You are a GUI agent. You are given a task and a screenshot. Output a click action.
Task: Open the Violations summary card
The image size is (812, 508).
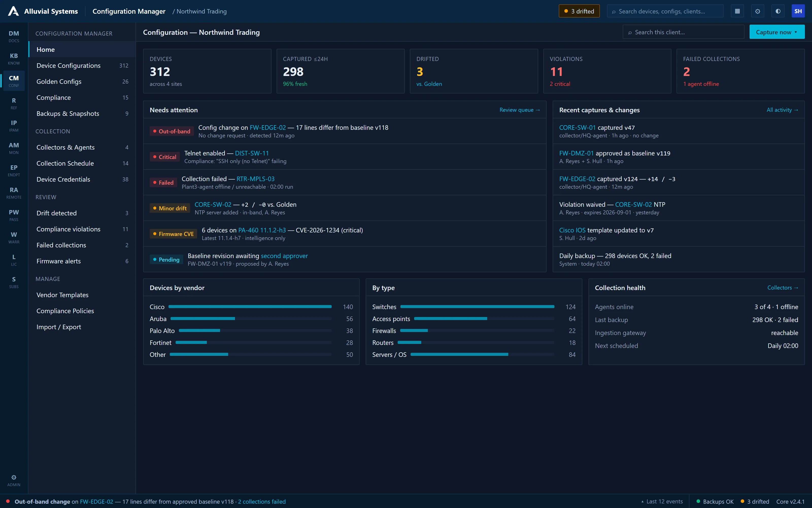click(x=607, y=71)
